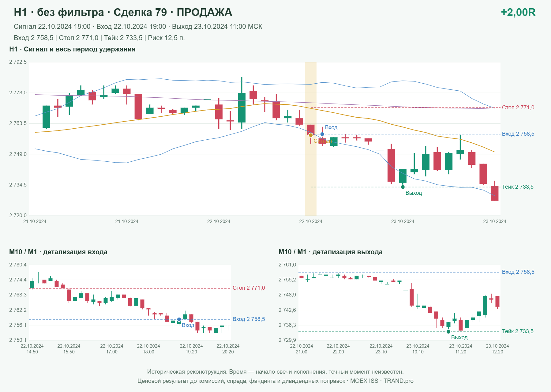
Task: Click the '22.10.2024 14:50' time axis label
Action: [x=32, y=349]
